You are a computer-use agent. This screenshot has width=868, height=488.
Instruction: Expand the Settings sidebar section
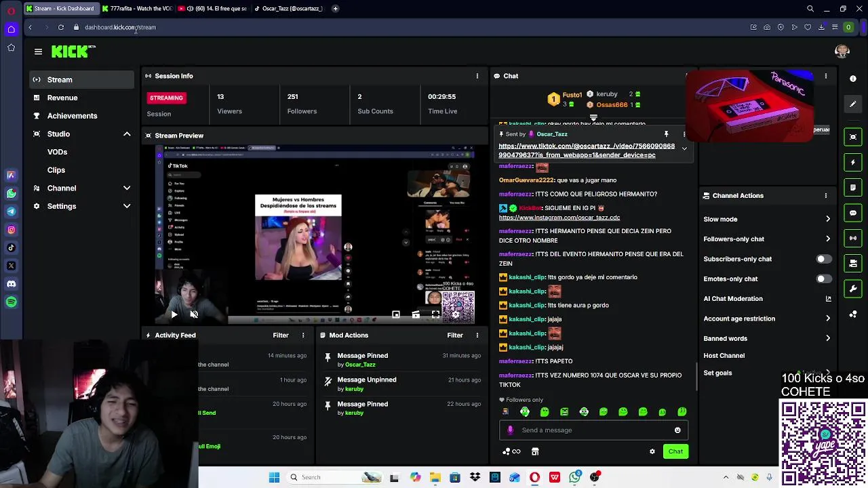coord(127,206)
